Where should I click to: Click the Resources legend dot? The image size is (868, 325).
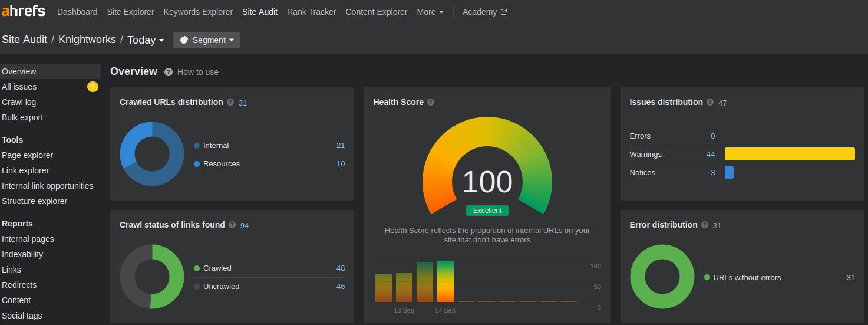[197, 164]
